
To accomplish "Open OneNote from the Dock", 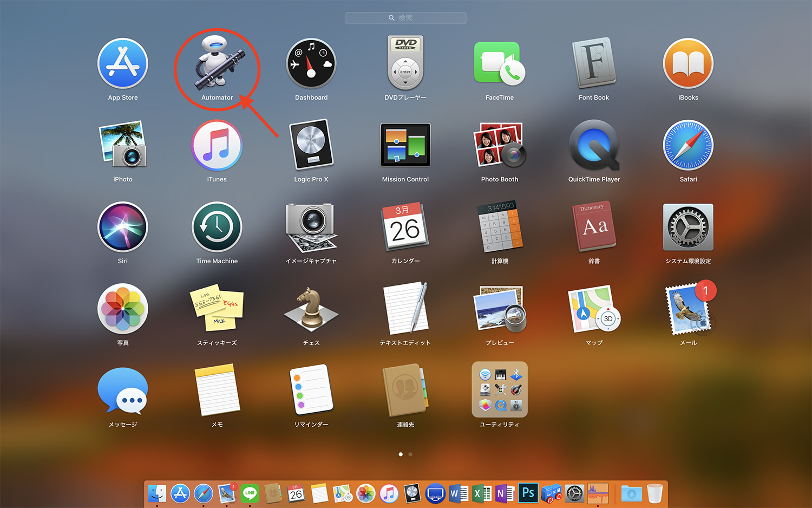I will click(x=505, y=493).
